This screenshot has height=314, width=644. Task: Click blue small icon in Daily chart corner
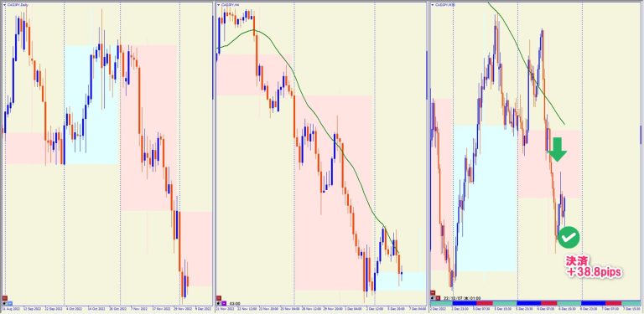click(10, 303)
